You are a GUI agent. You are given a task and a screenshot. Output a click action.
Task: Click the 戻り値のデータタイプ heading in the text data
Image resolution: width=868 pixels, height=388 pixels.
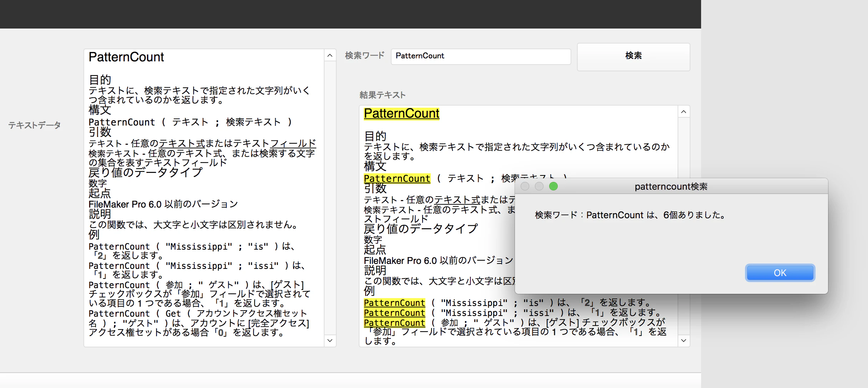click(145, 173)
